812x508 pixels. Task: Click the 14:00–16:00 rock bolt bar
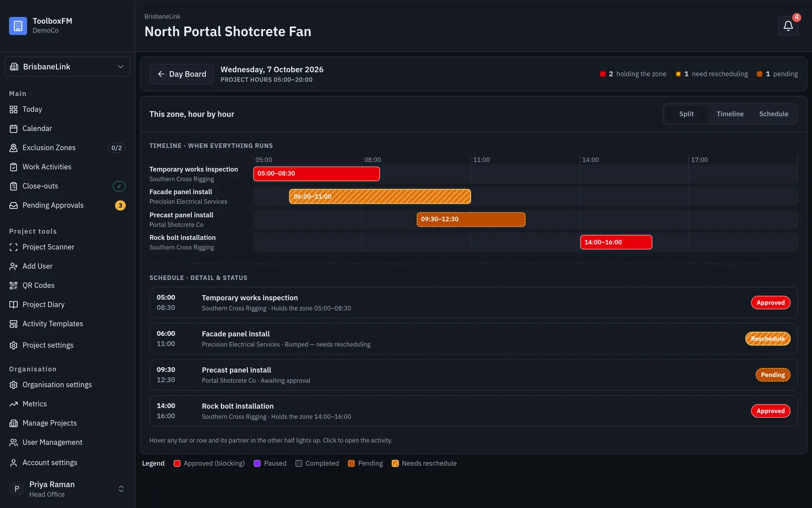point(616,242)
